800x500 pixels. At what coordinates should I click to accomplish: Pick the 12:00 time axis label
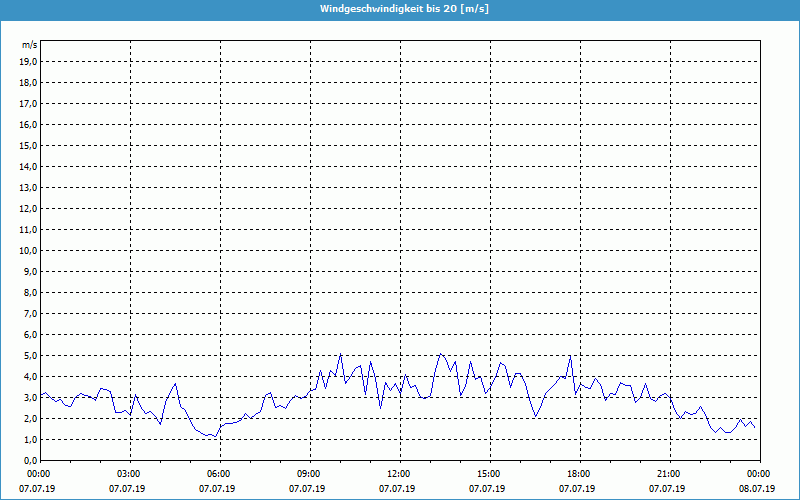point(399,473)
